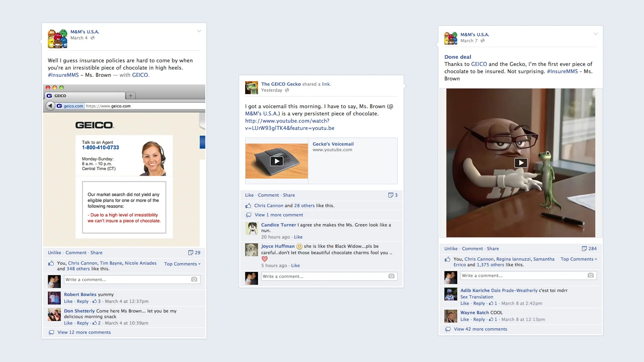Click Comment on the Gecko post
This screenshot has width=644, height=362.
268,195
